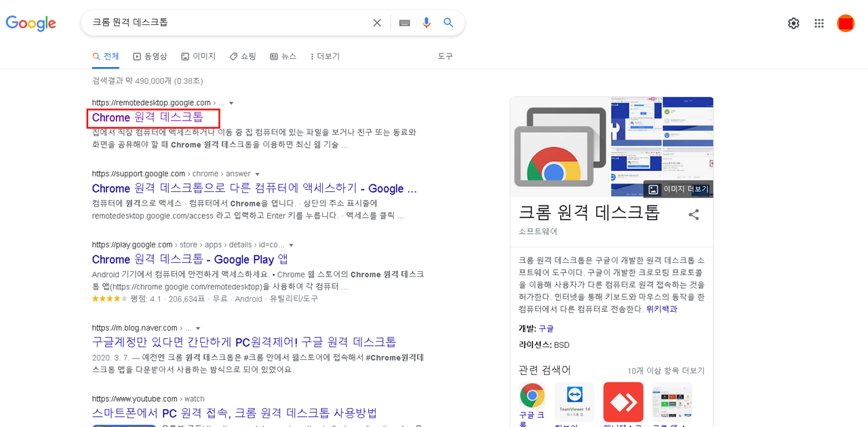Click the 이미지 더보기 button

(678, 189)
